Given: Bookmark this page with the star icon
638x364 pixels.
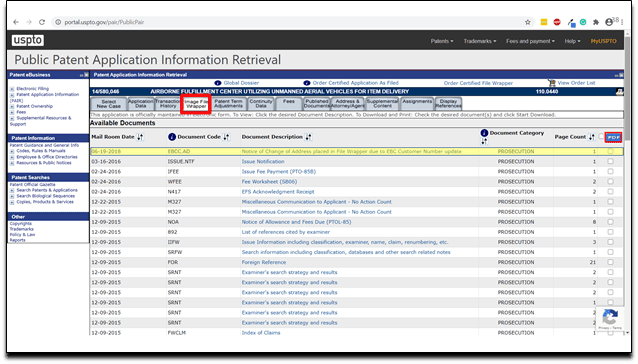Looking at the screenshot, I should tap(528, 22).
